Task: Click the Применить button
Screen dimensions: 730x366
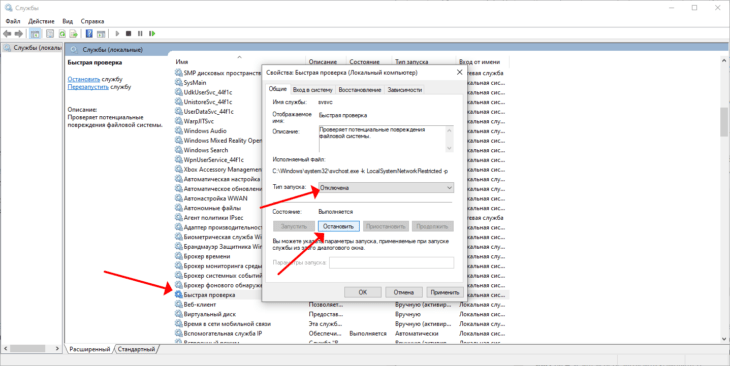Action: (x=445, y=292)
